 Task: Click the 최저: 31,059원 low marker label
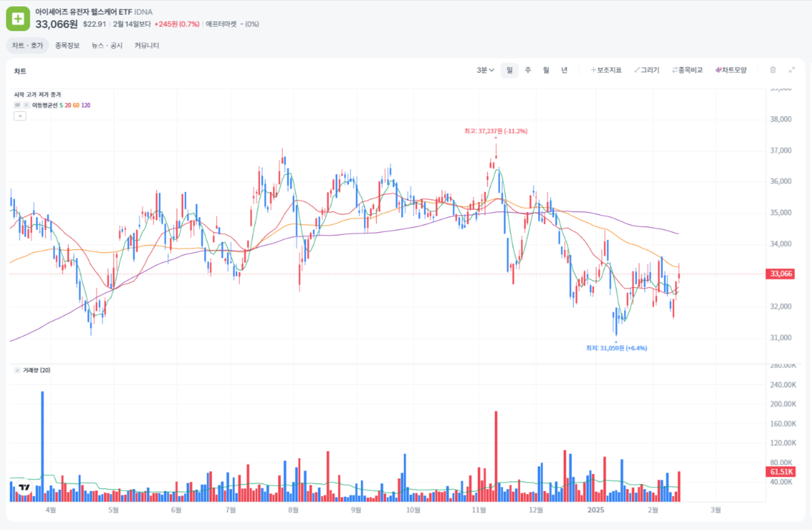point(616,348)
